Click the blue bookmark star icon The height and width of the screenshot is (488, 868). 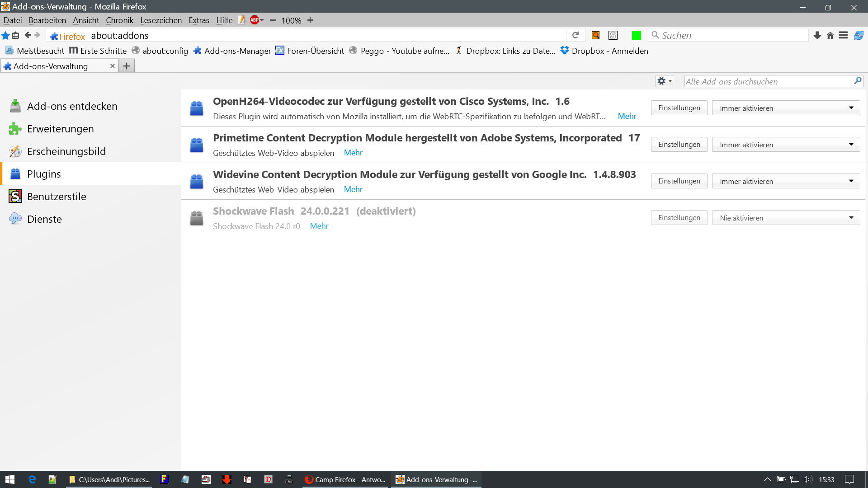[5, 35]
